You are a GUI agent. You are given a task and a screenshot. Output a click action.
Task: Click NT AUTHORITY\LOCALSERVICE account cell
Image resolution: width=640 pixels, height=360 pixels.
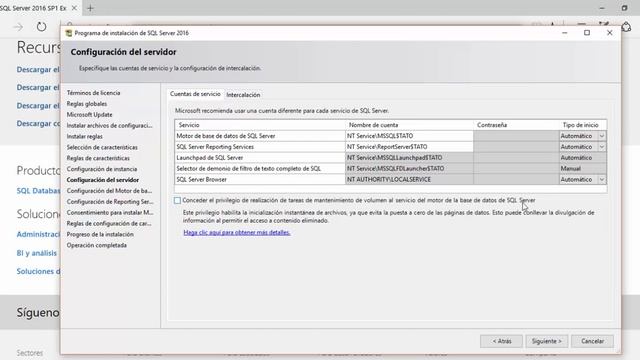point(409,180)
